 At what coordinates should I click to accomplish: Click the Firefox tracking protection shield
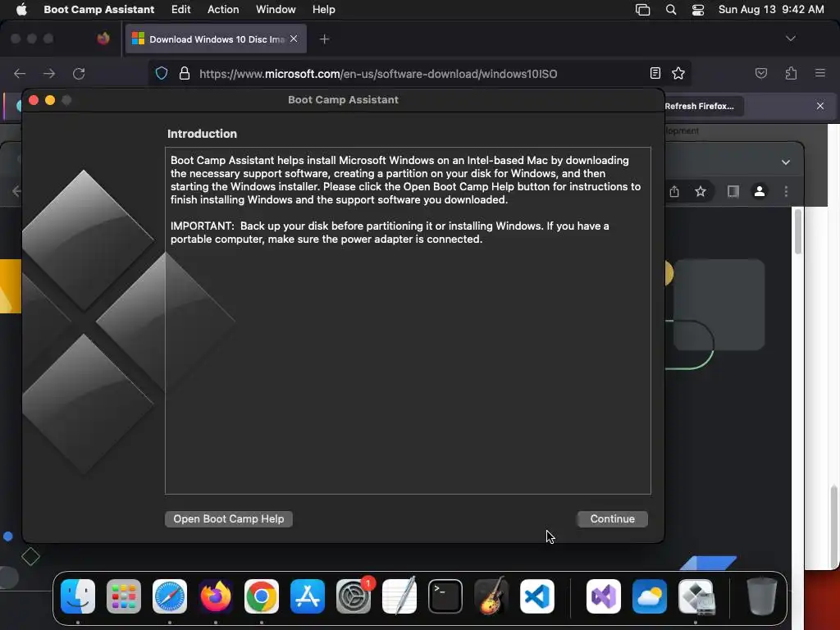click(x=162, y=73)
